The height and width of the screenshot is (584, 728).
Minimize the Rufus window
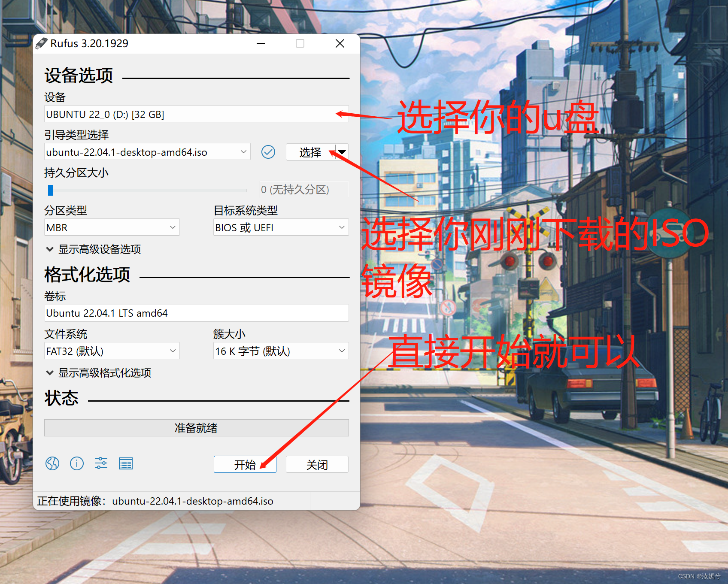tap(261, 43)
